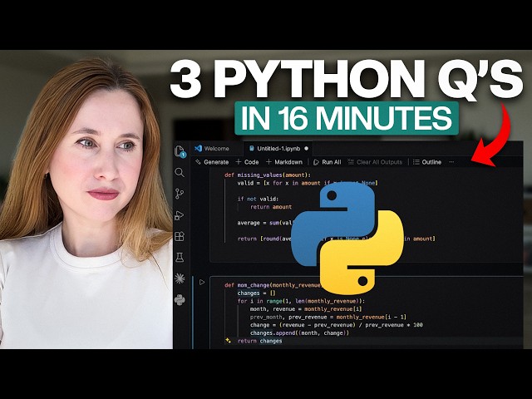532x399 pixels.
Task: Click the 'def mom_change(monthly_revenue' line
Action: (x=273, y=285)
